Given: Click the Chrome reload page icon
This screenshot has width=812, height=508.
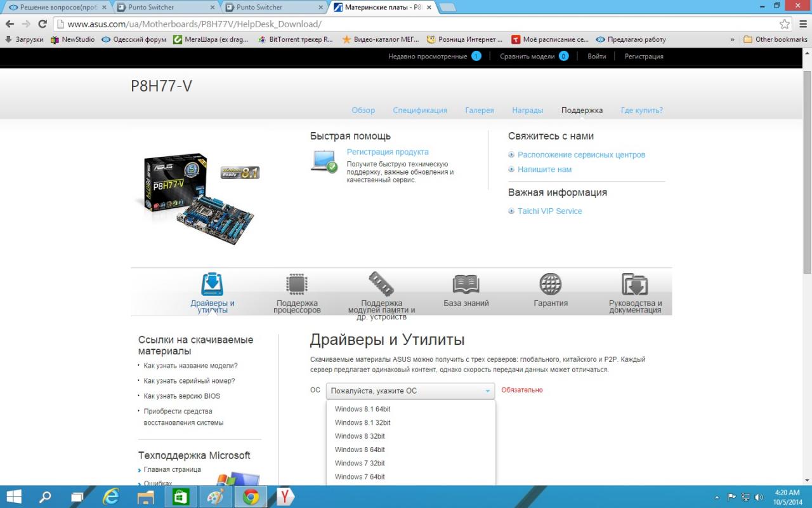Looking at the screenshot, I should (43, 24).
